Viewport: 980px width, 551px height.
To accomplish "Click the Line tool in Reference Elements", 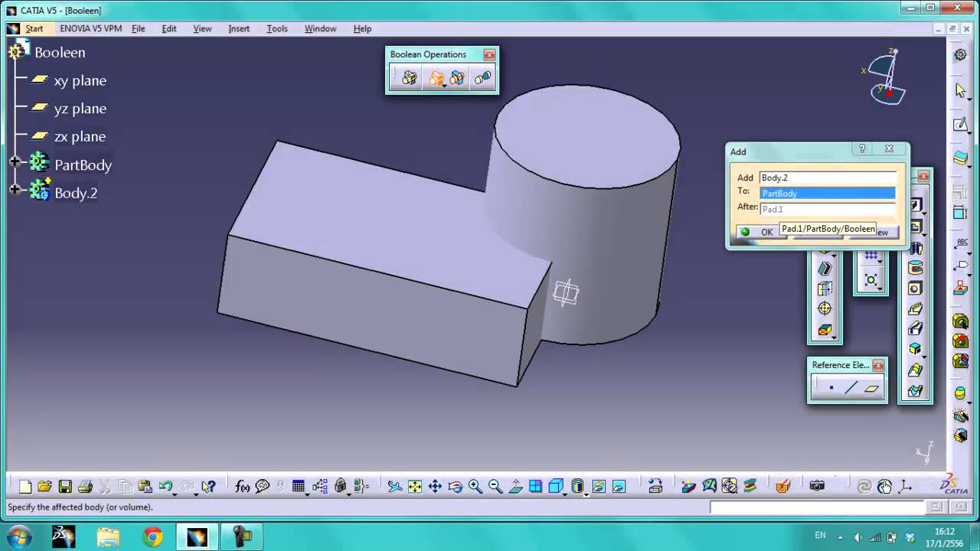I will coord(851,388).
